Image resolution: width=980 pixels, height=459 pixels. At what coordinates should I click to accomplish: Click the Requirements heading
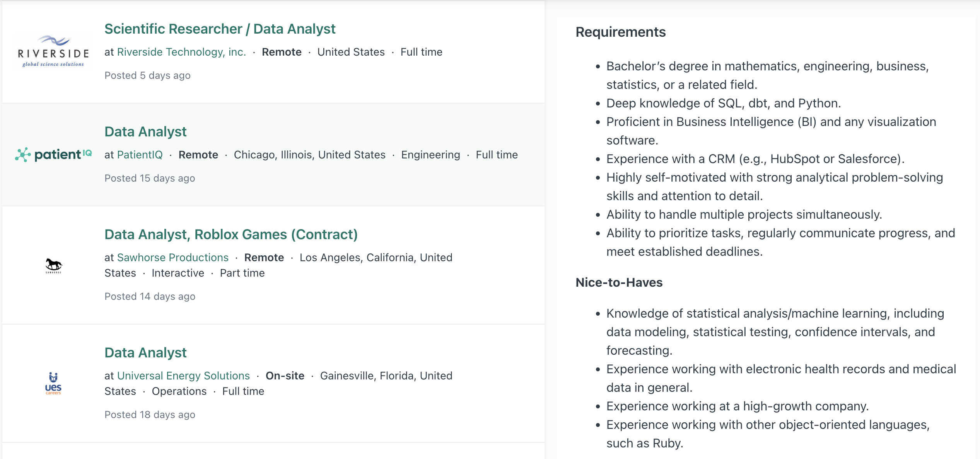click(620, 32)
